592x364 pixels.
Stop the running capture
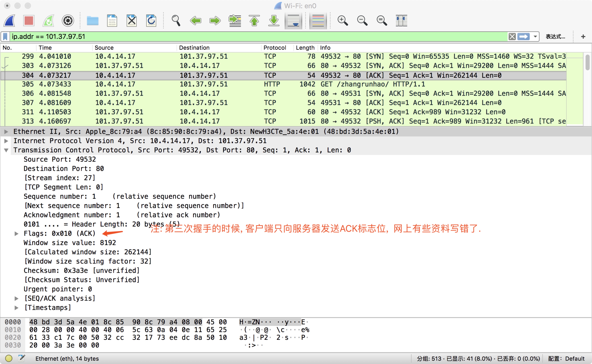pyautogui.click(x=29, y=21)
